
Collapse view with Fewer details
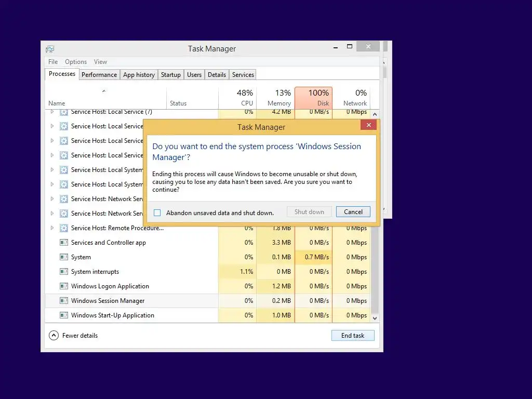tap(73, 336)
